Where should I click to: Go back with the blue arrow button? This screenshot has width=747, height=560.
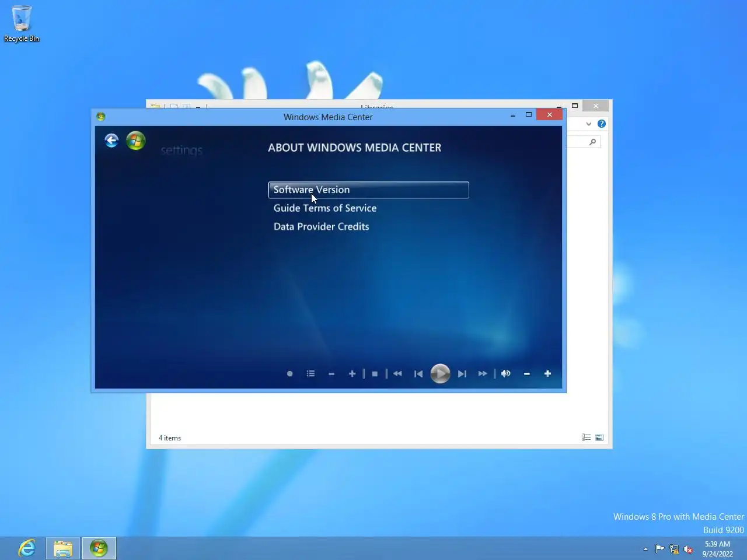click(111, 141)
